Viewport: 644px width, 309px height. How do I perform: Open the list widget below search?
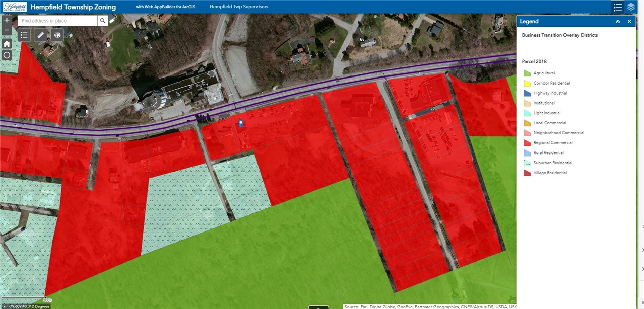click(x=24, y=35)
